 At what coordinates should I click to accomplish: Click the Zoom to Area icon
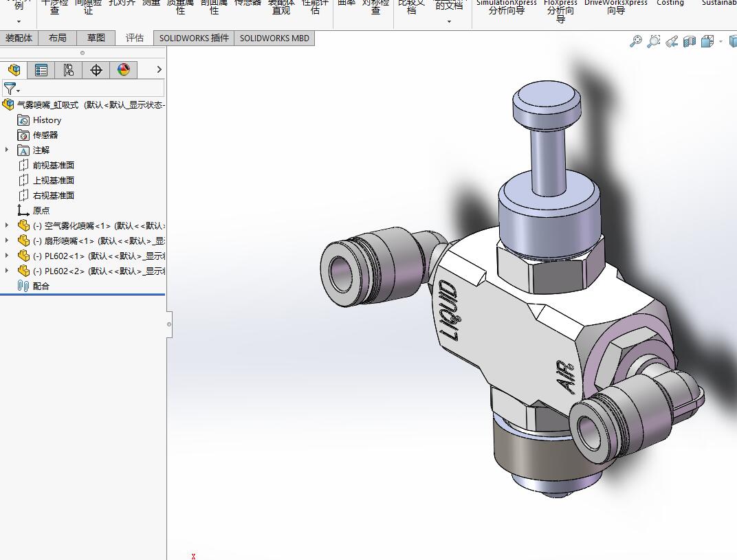tap(653, 41)
